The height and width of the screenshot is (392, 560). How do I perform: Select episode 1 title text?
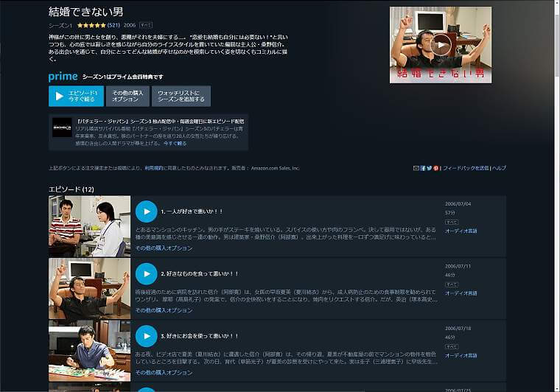coord(192,211)
